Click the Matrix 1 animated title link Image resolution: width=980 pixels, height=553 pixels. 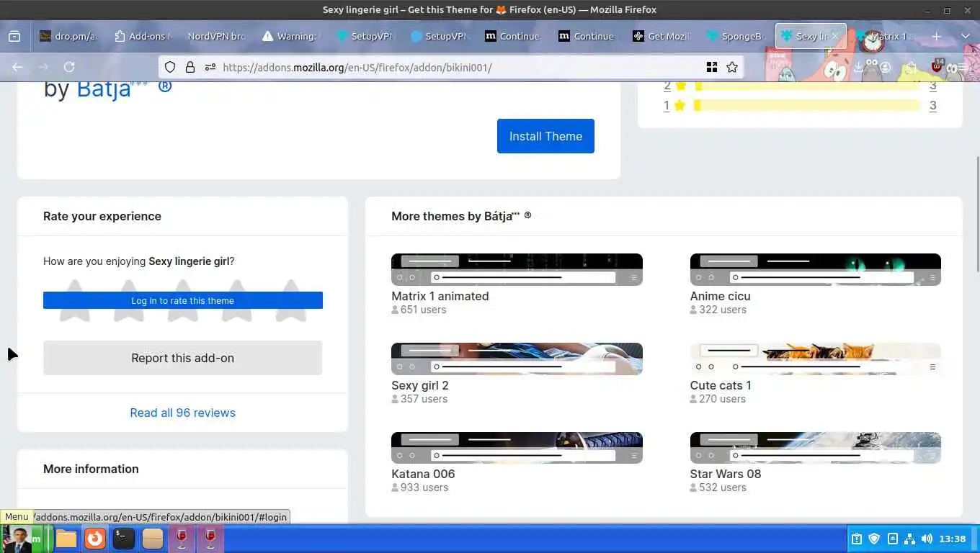point(440,296)
